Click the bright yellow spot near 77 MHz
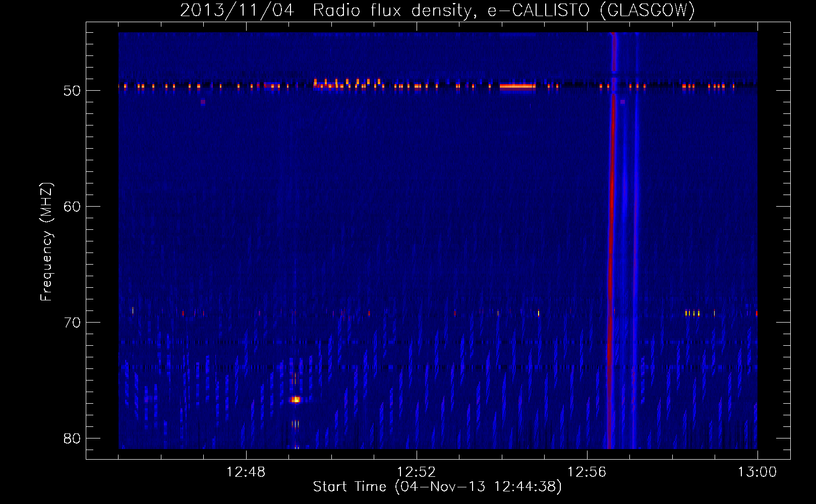The height and width of the screenshot is (504, 816). tap(296, 400)
